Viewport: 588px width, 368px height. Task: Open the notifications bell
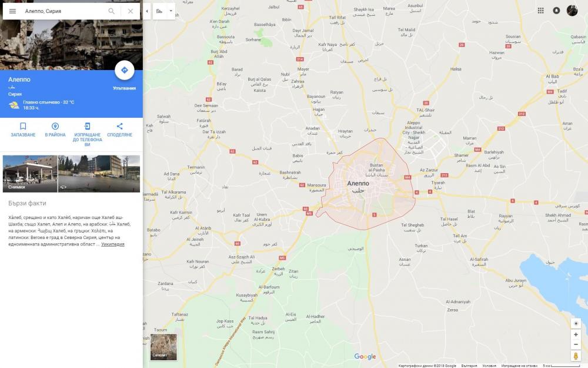[x=556, y=11]
